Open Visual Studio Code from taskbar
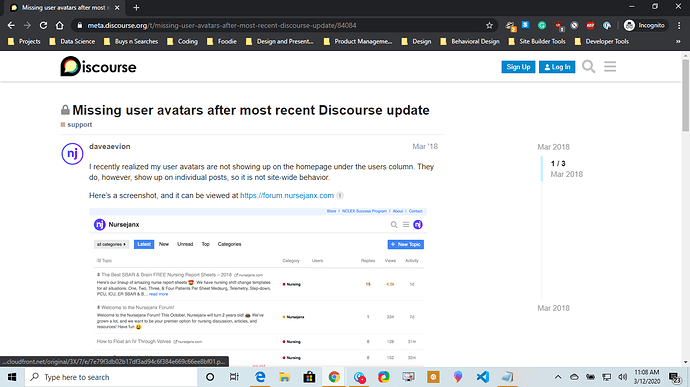Screen dimensions: 690x387 483,377
